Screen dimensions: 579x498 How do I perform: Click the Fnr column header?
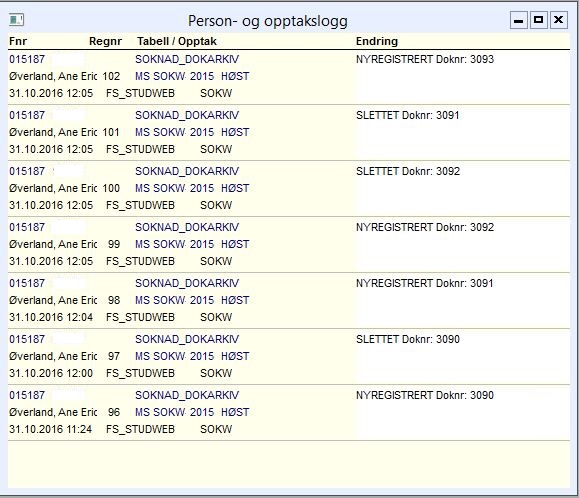(x=18, y=41)
